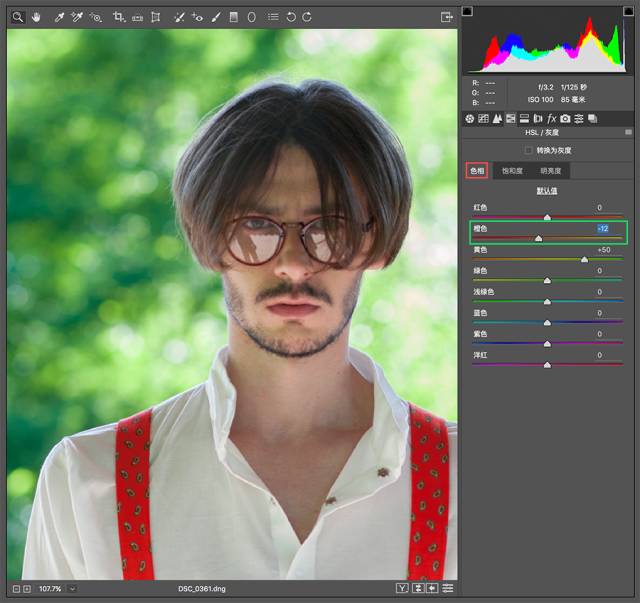
Task: Zoom in with the plus button
Action: point(27,589)
